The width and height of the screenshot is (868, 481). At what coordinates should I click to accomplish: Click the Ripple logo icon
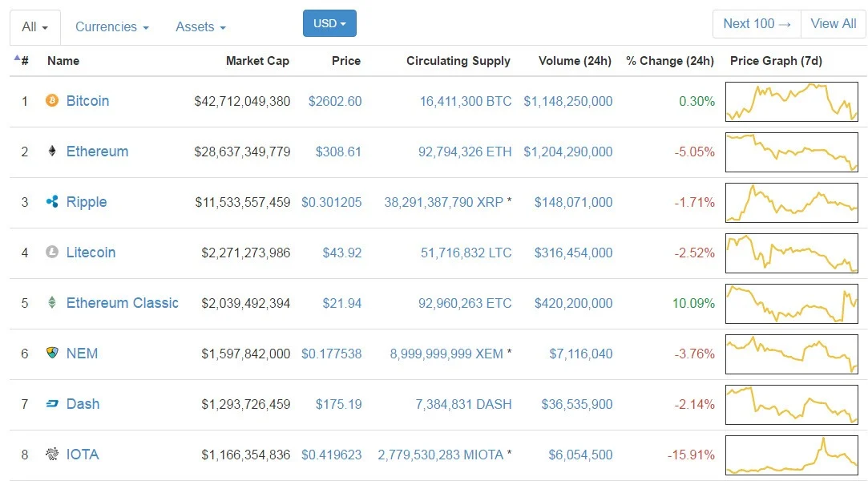click(52, 202)
